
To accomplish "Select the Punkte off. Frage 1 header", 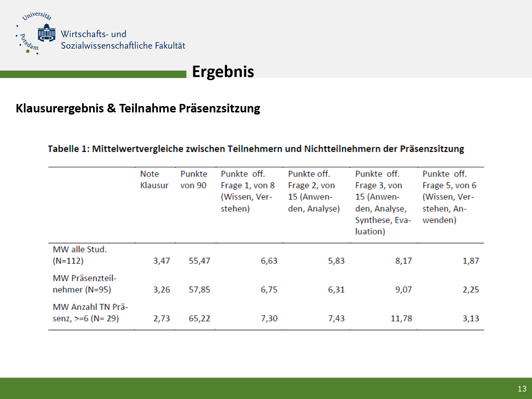I will click(x=248, y=191).
